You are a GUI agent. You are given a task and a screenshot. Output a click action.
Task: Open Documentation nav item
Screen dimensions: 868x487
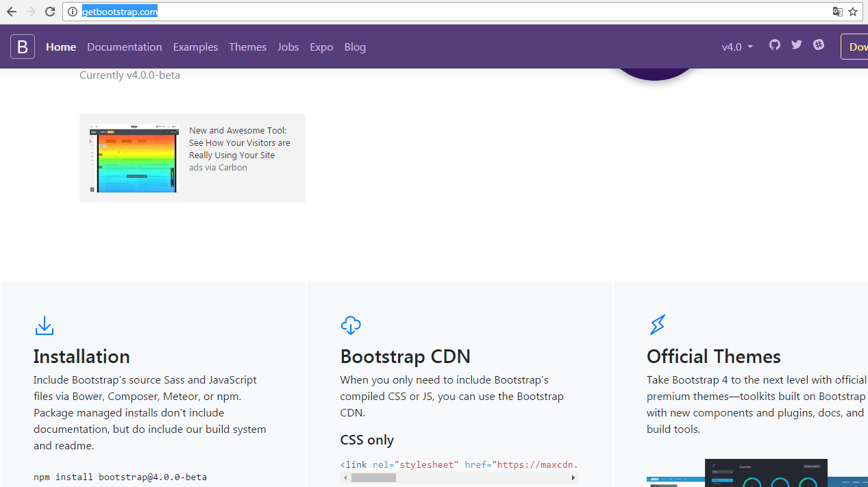125,47
